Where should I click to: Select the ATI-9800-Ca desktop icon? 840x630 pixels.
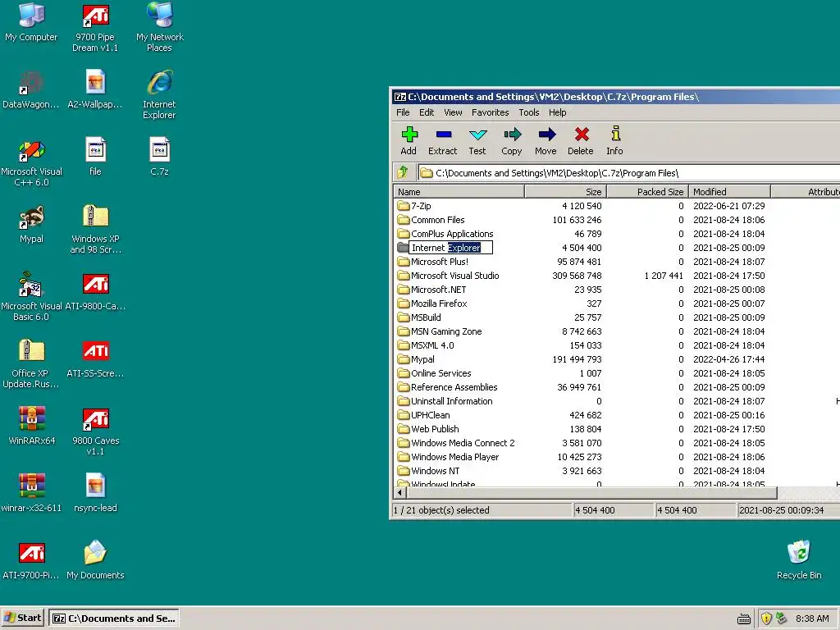coord(95,292)
